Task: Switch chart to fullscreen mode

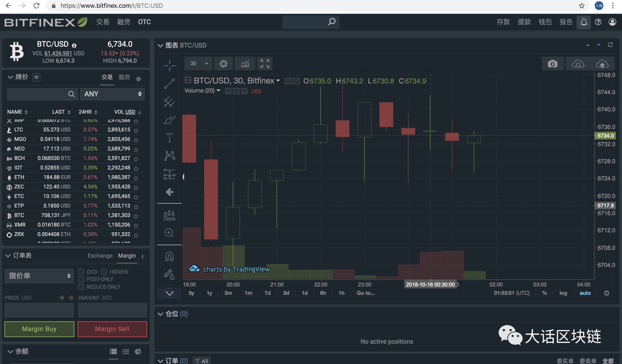Action: [265, 64]
